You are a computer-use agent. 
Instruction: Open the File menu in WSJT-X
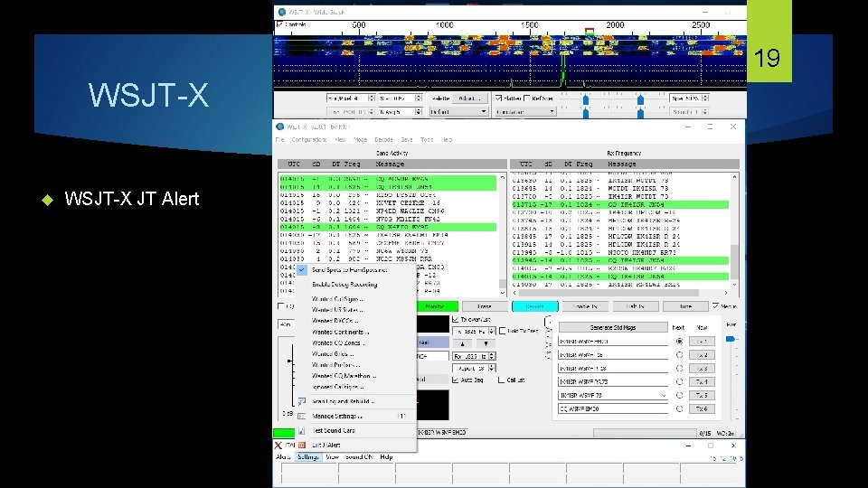pyautogui.click(x=280, y=139)
